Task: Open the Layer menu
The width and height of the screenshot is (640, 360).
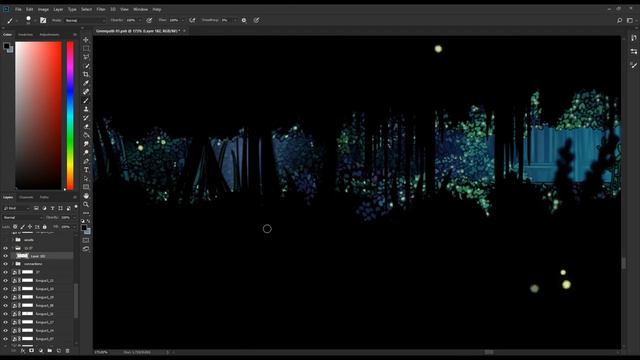Action: pos(58,9)
